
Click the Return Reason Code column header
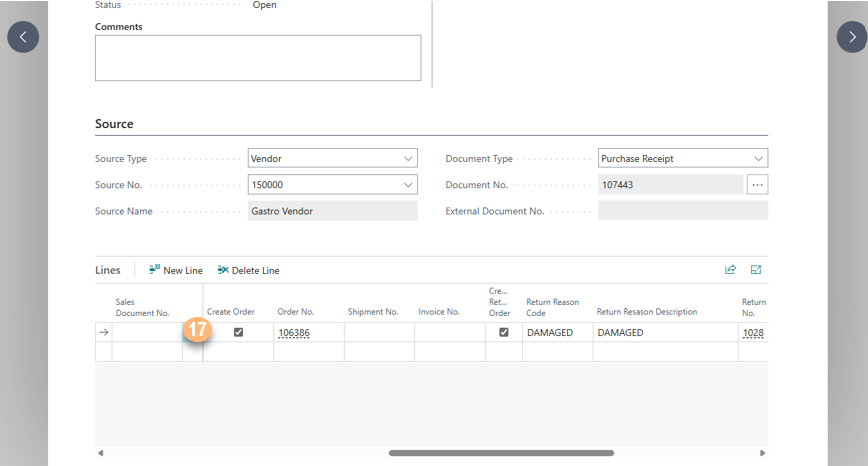pos(552,307)
